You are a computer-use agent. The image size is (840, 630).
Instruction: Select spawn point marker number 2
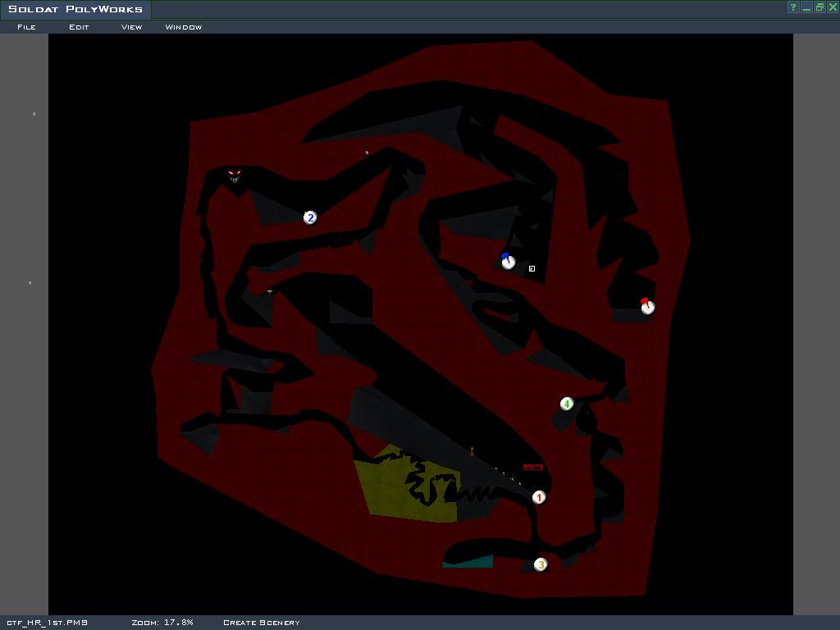310,217
